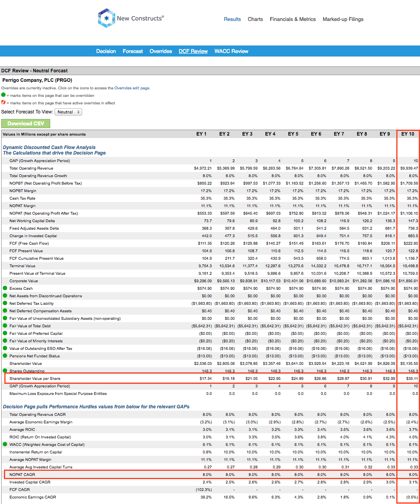The image size is (420, 504).
Task: Click the Terminal Value cell 19,498.8
Action: click(x=410, y=266)
